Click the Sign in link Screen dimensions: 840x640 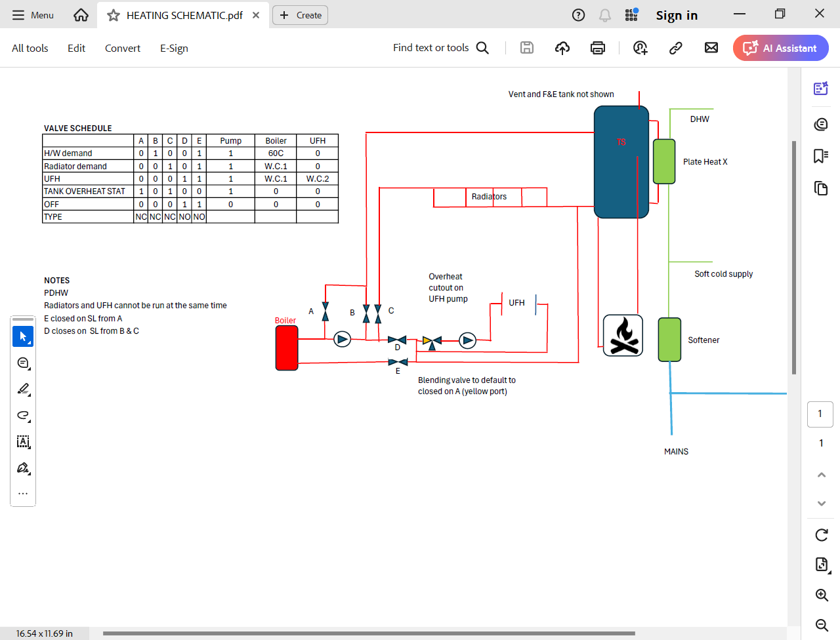coord(677,15)
